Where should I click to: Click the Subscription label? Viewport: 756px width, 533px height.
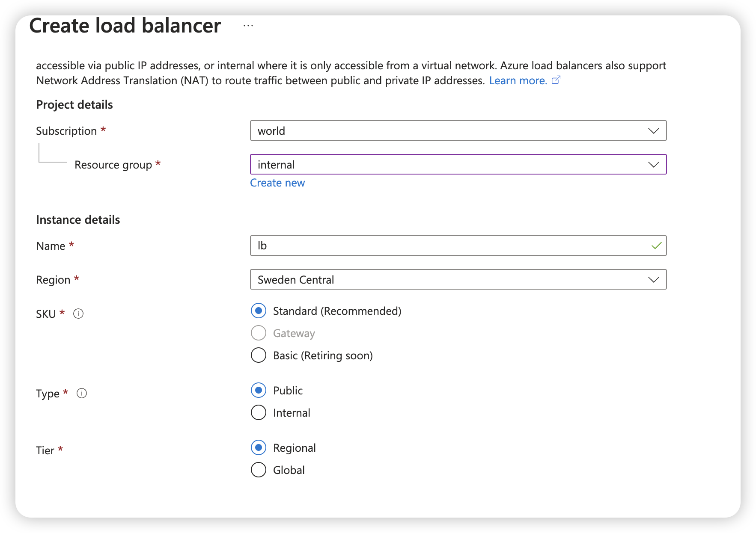(66, 131)
